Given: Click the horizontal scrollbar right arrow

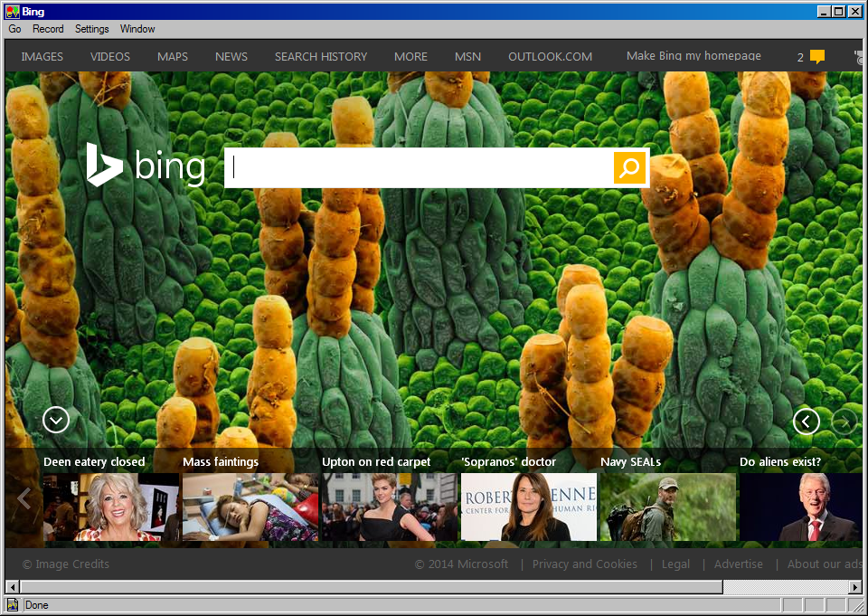Looking at the screenshot, I should coord(855,587).
